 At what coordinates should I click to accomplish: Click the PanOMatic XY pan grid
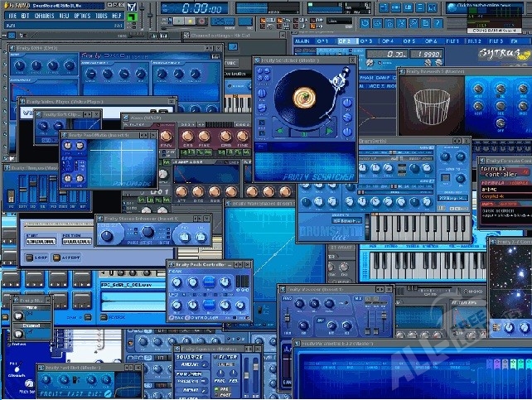(x=119, y=162)
